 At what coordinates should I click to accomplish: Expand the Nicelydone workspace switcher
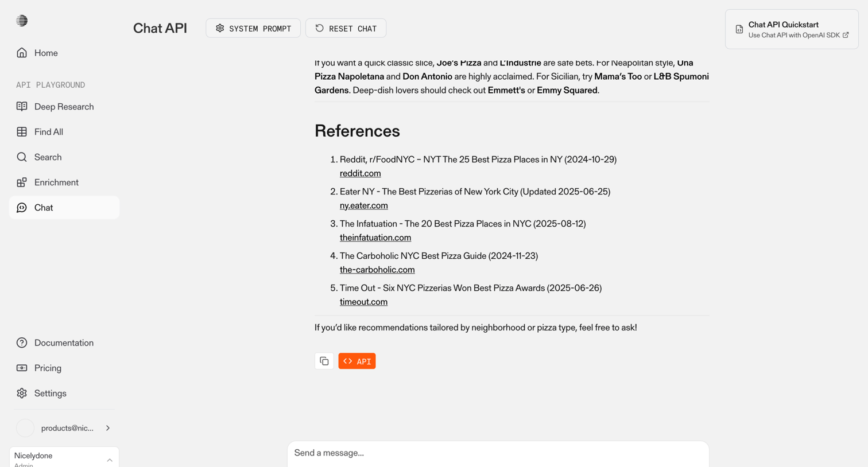pyautogui.click(x=64, y=457)
